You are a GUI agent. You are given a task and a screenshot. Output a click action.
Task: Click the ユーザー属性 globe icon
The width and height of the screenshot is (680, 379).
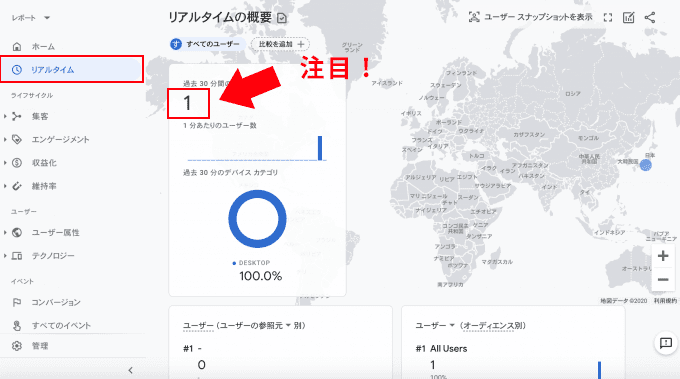click(x=17, y=232)
